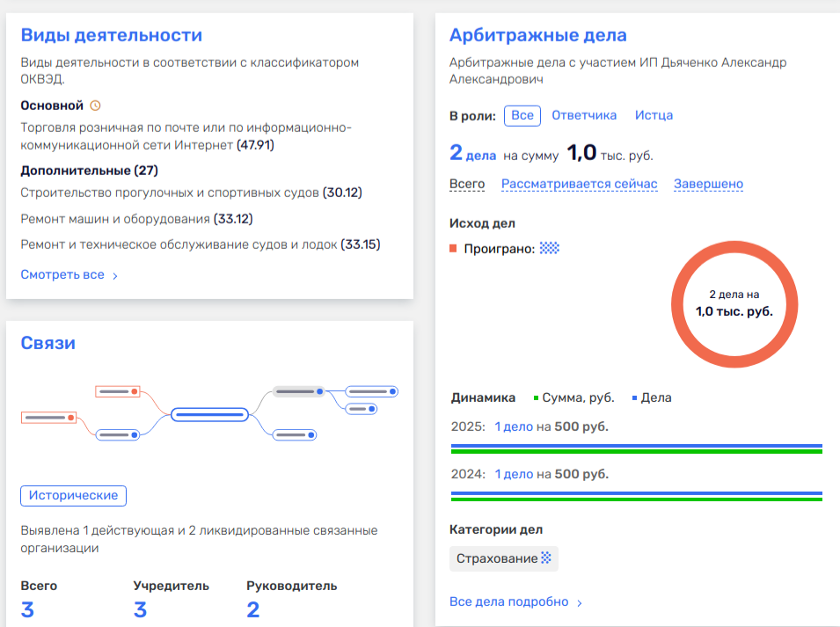840x627 pixels.
Task: Open Смотреть все activities link
Action: point(62,274)
